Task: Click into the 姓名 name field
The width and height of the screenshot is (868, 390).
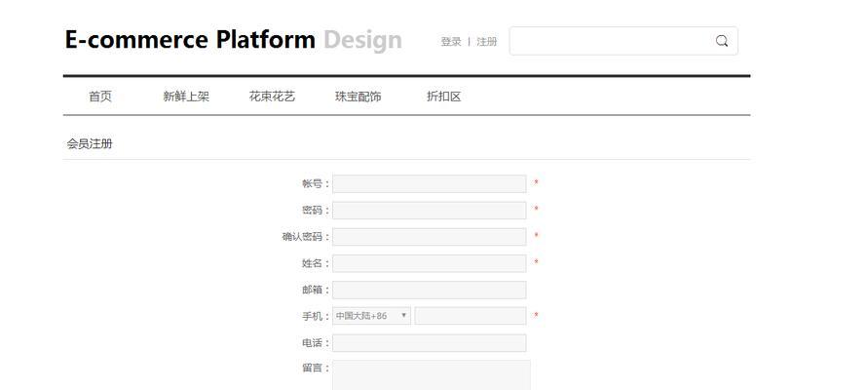Action: click(x=429, y=263)
